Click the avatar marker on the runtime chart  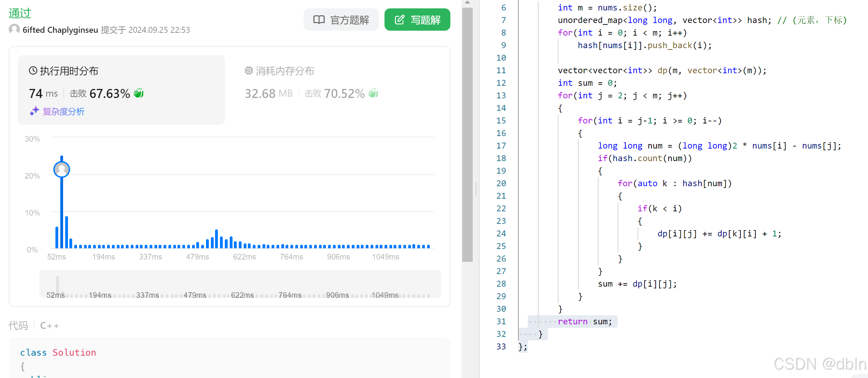62,169
